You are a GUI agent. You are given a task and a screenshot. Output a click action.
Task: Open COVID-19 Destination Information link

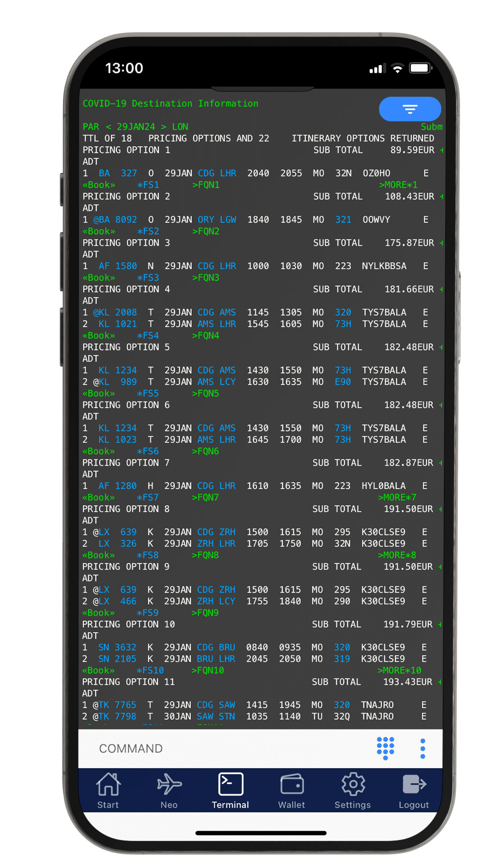(x=171, y=103)
